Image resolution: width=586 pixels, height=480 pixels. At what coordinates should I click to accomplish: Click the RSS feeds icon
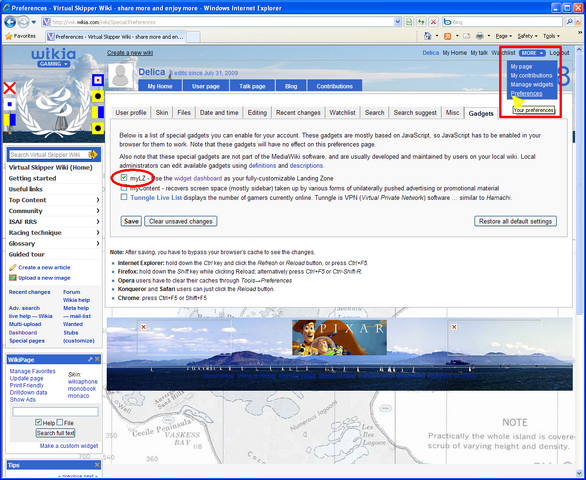[x=447, y=36]
